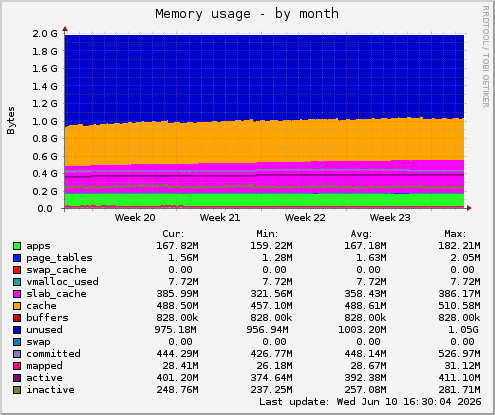Click the 'Cur:' column header

point(173,234)
